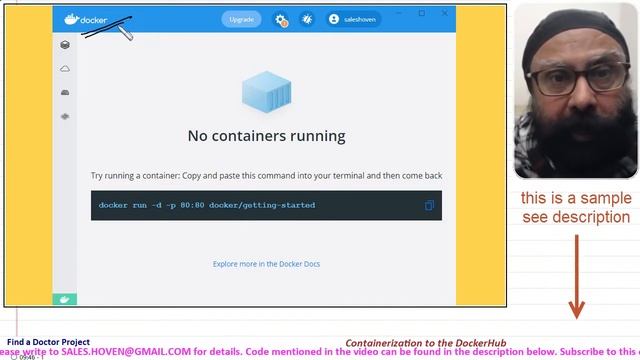Open Explore more in the Docker Docs link
This screenshot has width=640, height=360.
pyautogui.click(x=266, y=264)
